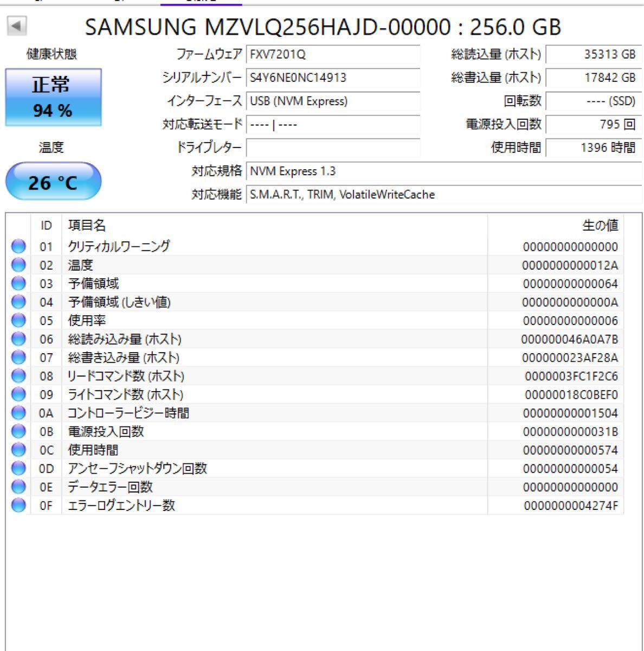Screen dimensions: 644x651
Task: Click the status orb for リードコマンド数 (ホスト)
Action: 18,375
